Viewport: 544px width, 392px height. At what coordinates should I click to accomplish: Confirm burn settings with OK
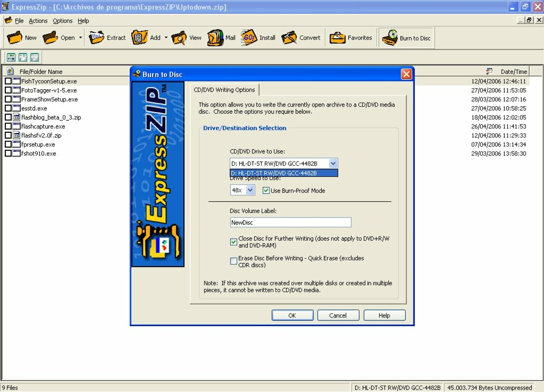coord(292,315)
